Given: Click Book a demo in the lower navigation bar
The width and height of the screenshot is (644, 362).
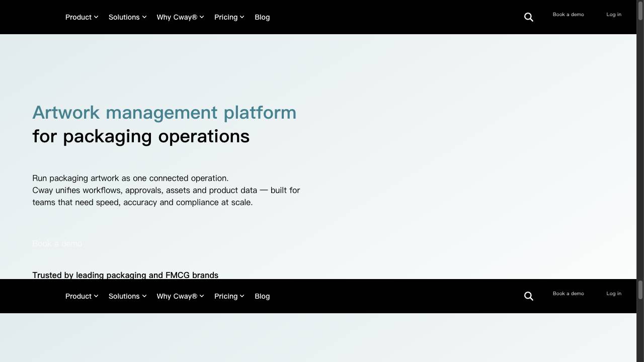Looking at the screenshot, I should (569, 294).
